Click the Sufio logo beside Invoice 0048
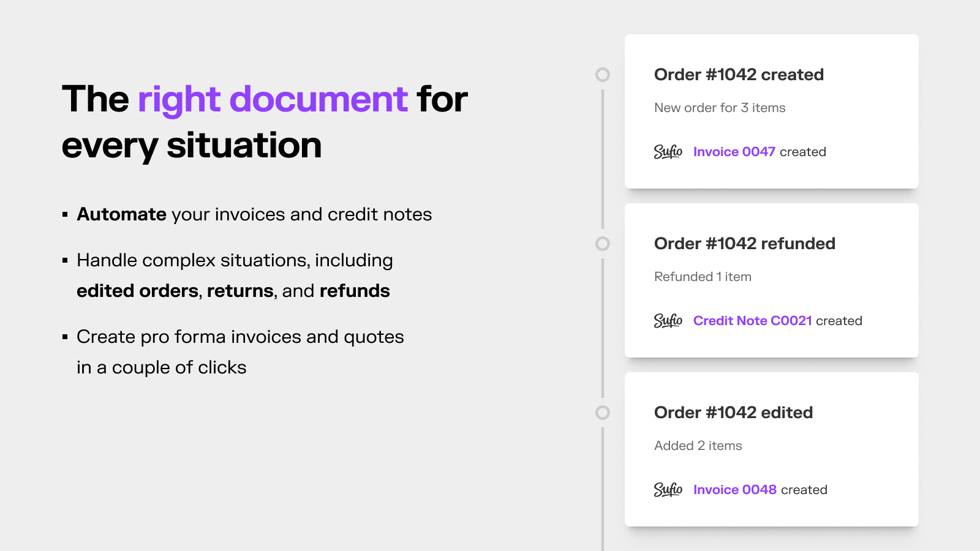The height and width of the screenshot is (551, 980). tap(668, 490)
